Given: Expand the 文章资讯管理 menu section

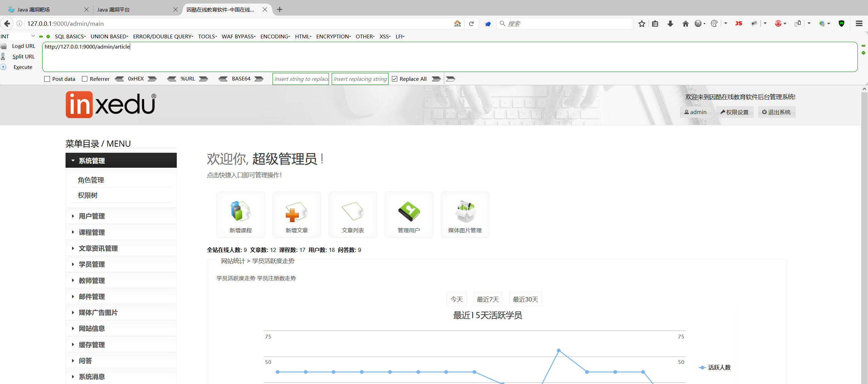Looking at the screenshot, I should (98, 249).
